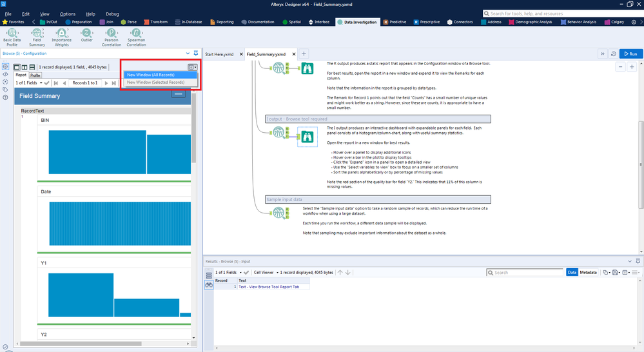
Task: Collapse Results window chevron
Action: tap(630, 261)
